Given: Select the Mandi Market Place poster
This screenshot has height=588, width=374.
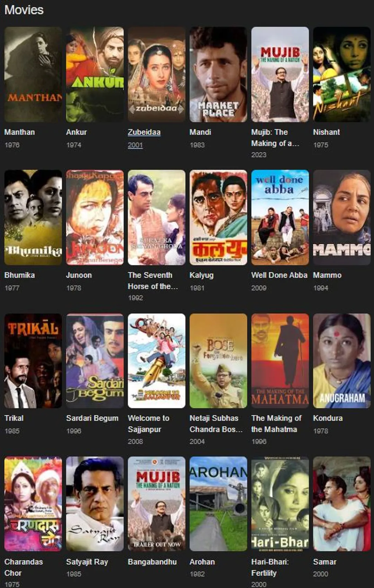Looking at the screenshot, I should [x=218, y=74].
